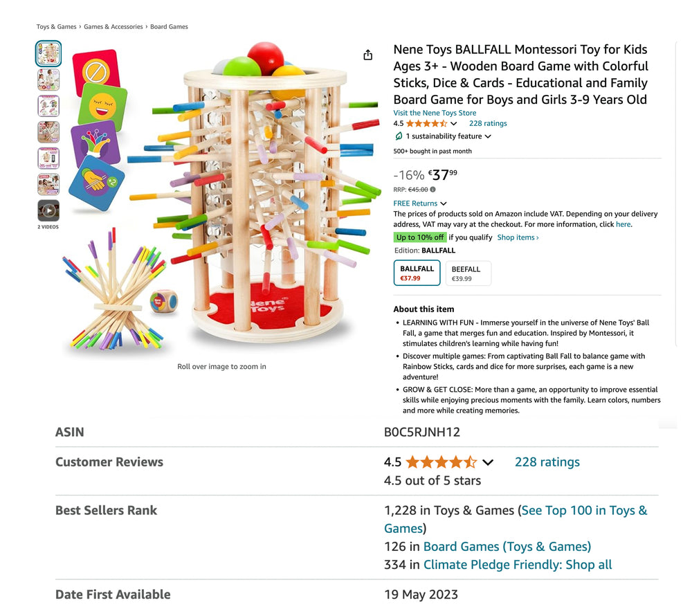Select the BEEFALL edition option

pyautogui.click(x=468, y=273)
